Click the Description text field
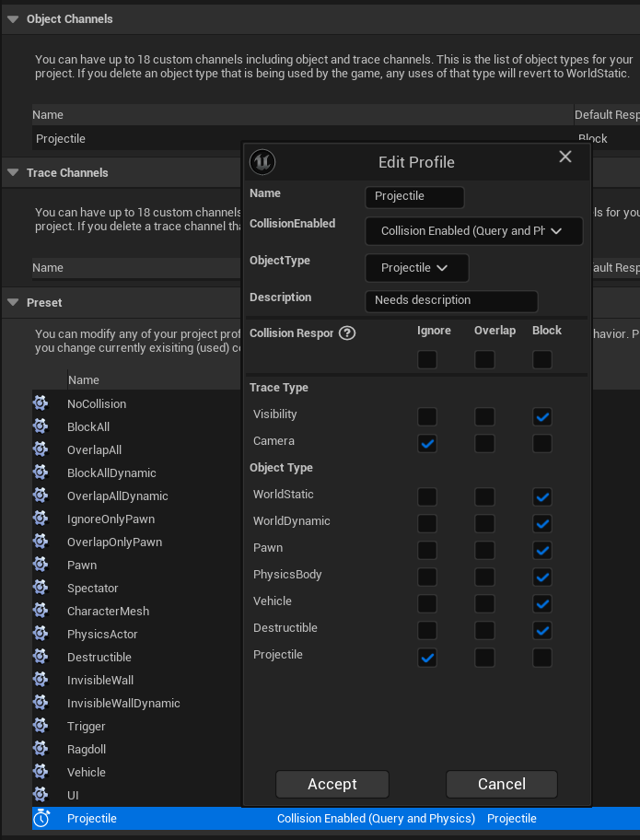 450,300
